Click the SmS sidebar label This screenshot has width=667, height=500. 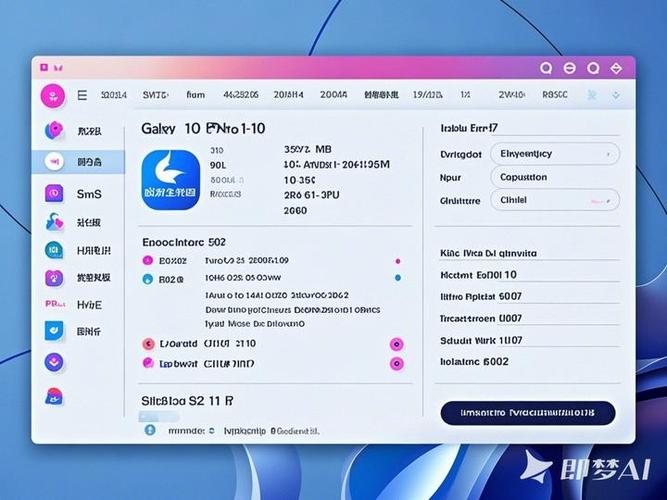pyautogui.click(x=89, y=194)
